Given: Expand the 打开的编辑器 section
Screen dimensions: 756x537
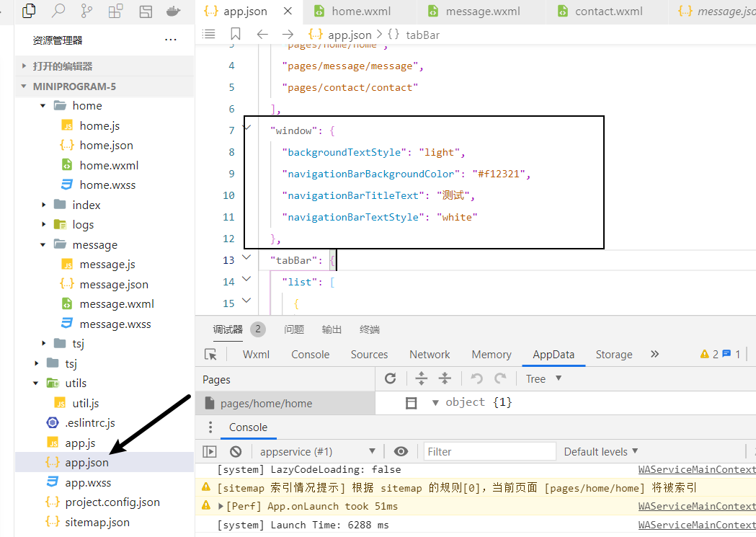Looking at the screenshot, I should point(104,66).
